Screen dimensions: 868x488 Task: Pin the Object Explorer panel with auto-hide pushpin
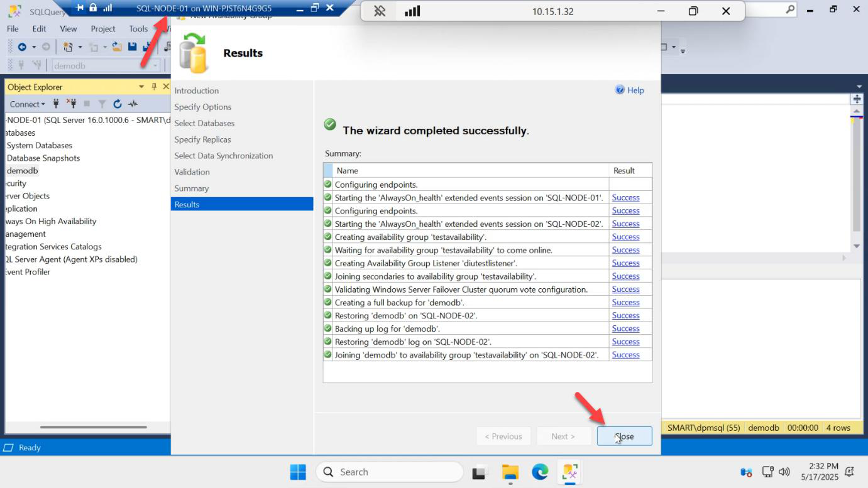point(154,87)
